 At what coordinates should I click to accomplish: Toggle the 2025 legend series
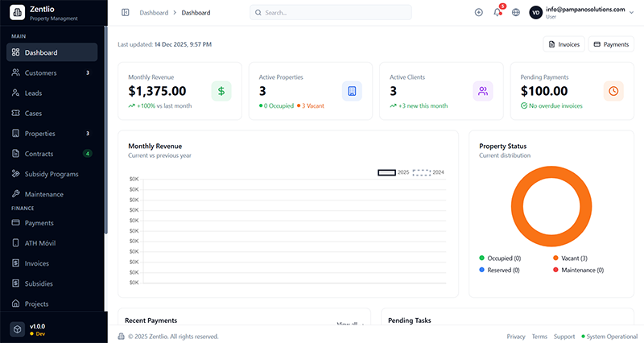point(393,172)
